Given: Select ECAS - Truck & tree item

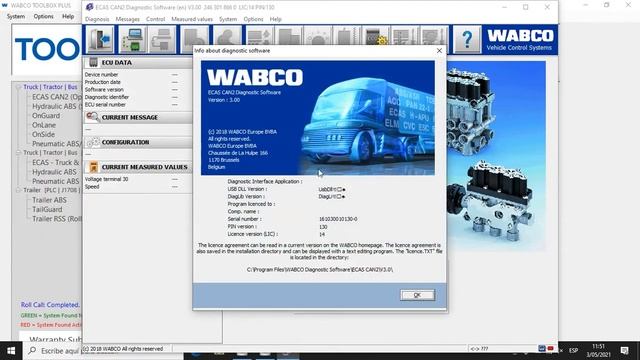Looking at the screenshot, I should click(x=56, y=162).
